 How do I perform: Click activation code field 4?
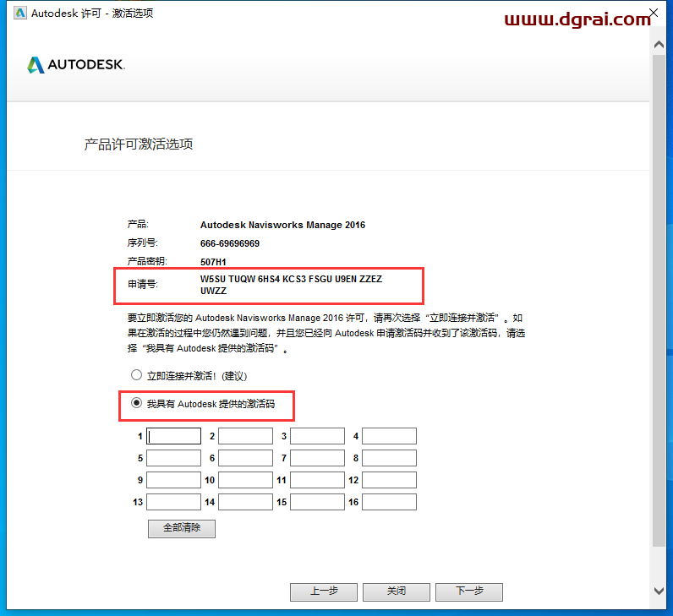(x=389, y=436)
